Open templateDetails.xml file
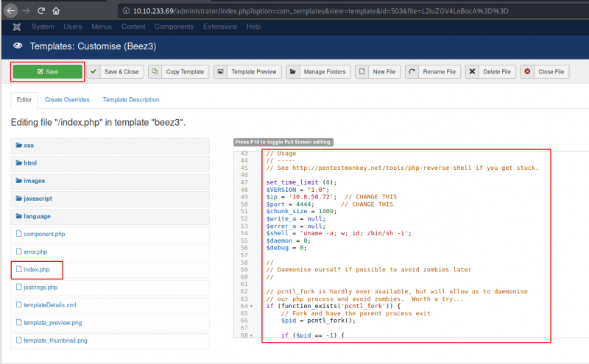 tap(49, 304)
